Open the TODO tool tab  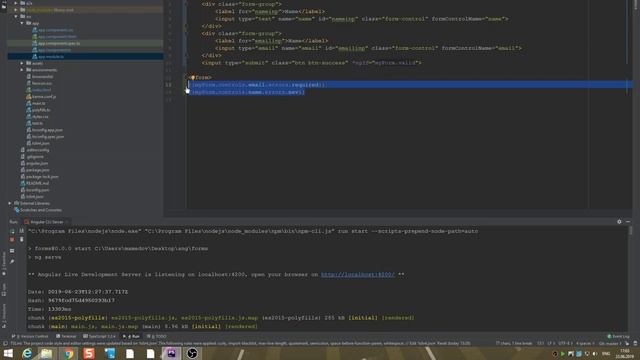pyautogui.click(x=157, y=336)
